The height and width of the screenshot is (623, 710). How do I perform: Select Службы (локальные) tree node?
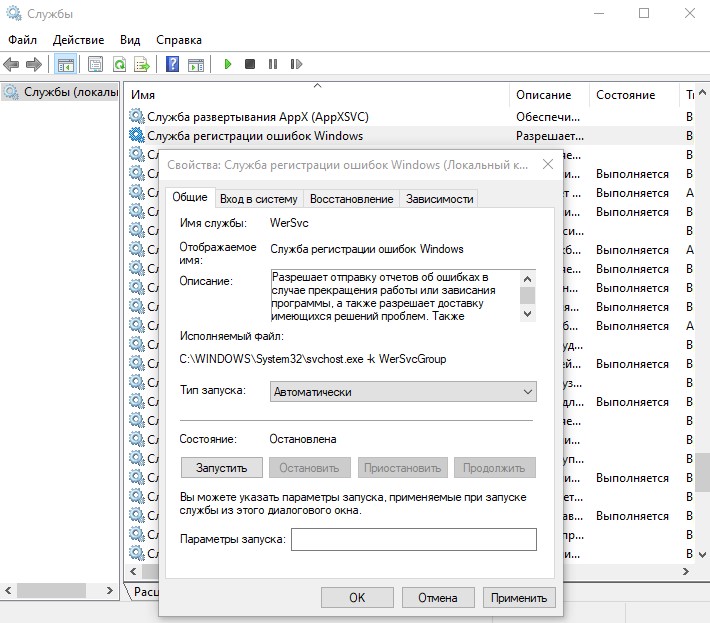pos(61,92)
